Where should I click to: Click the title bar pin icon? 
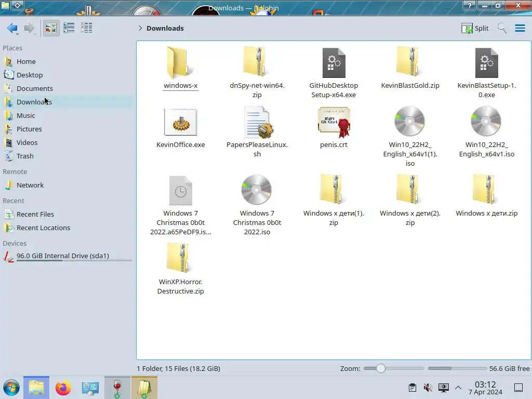coord(18,5)
